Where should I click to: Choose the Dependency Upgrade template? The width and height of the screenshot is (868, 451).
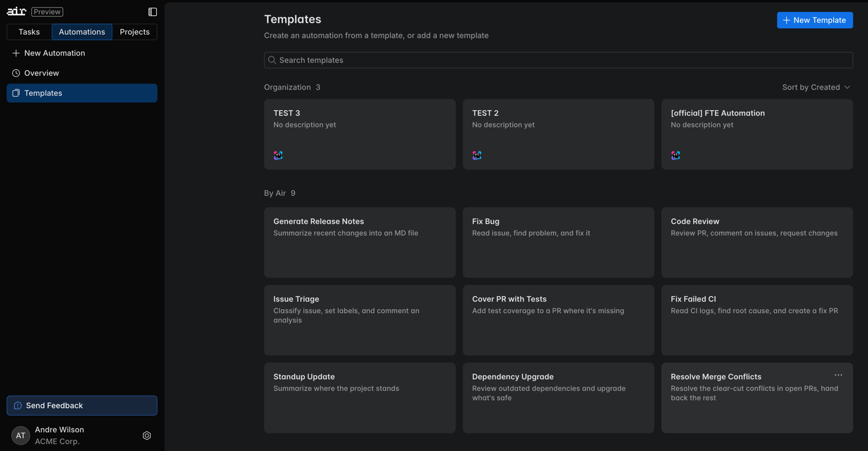[558, 398]
